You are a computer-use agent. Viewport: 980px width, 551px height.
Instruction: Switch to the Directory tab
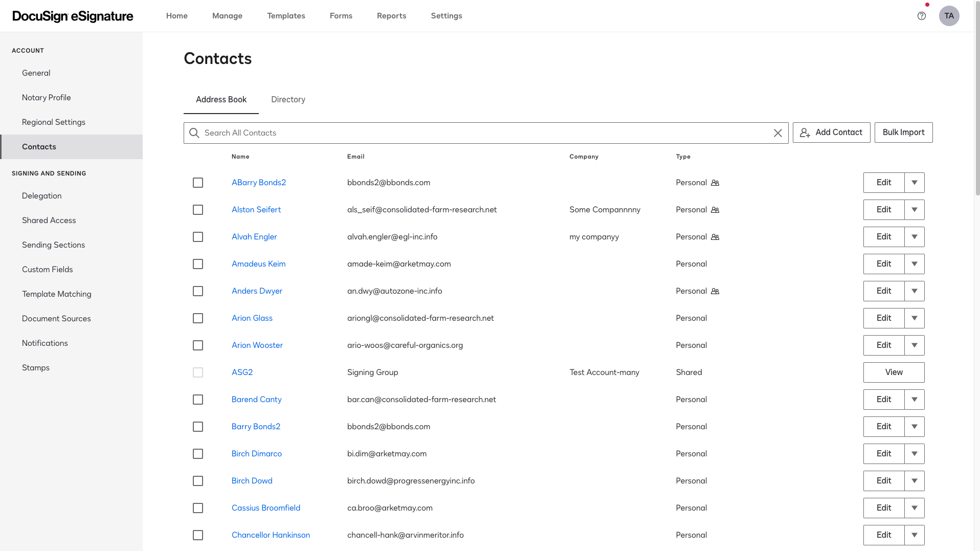click(288, 100)
